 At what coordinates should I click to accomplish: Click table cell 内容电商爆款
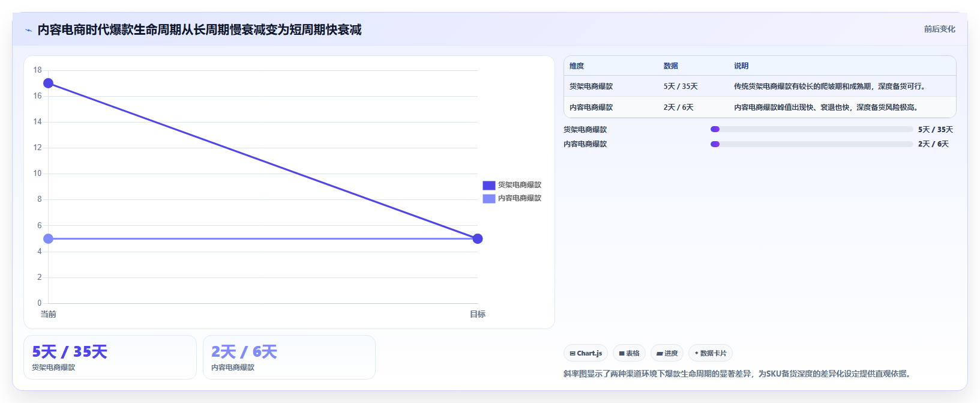(x=591, y=108)
